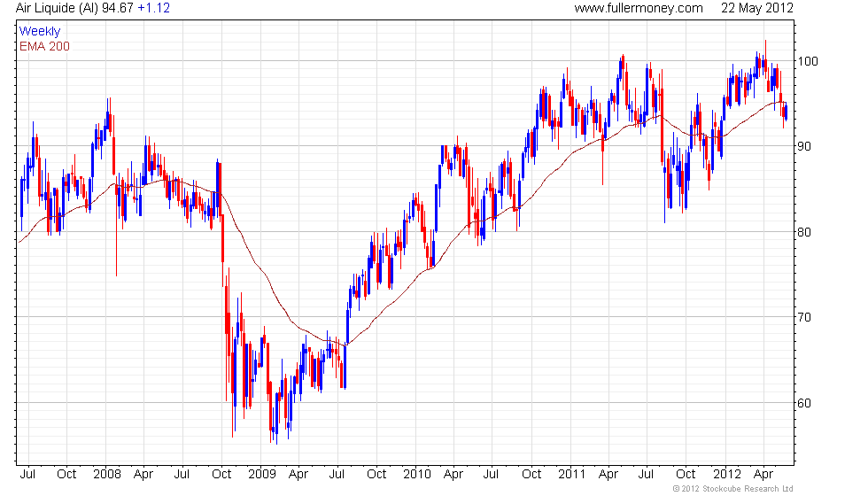Select the 'EMA 200' legend label
This screenshot has height=496, width=868.
pyautogui.click(x=45, y=46)
